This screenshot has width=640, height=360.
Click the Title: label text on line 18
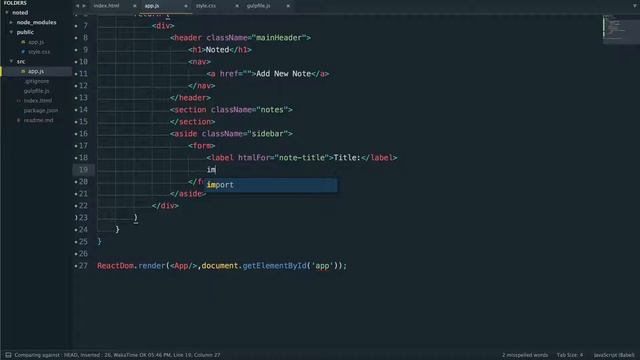pos(347,158)
